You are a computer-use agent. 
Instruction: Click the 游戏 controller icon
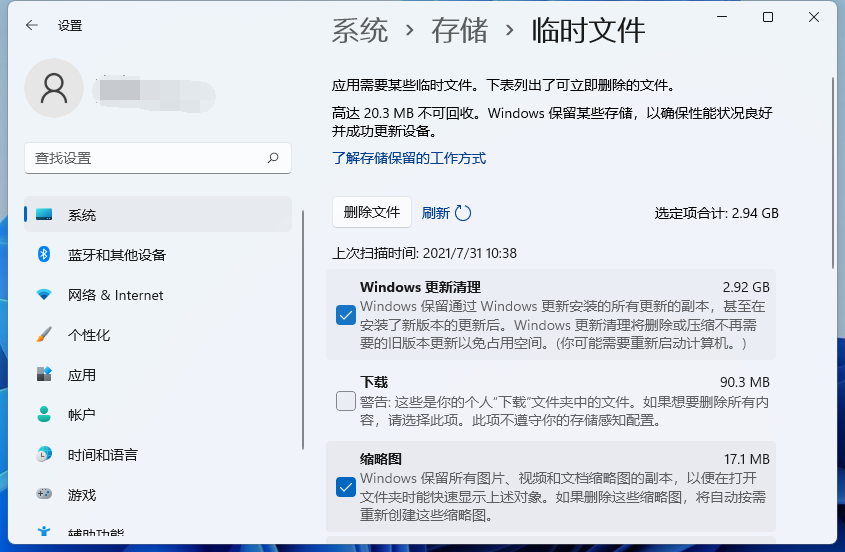pyautogui.click(x=44, y=494)
